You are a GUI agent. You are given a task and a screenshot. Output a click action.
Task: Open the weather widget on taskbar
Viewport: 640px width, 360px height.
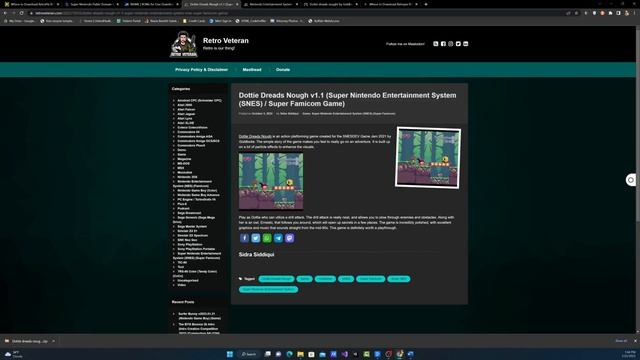13,354
